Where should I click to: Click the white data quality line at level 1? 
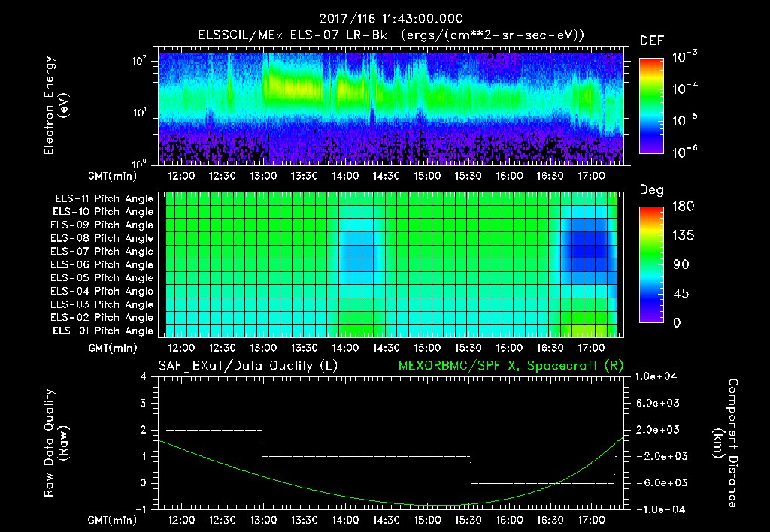[366, 456]
